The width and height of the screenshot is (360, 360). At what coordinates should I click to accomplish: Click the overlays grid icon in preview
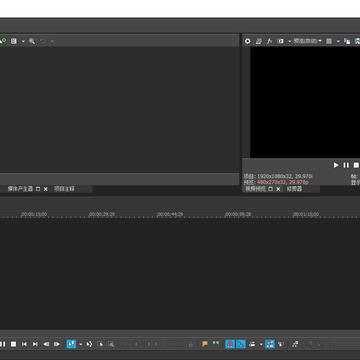click(329, 41)
